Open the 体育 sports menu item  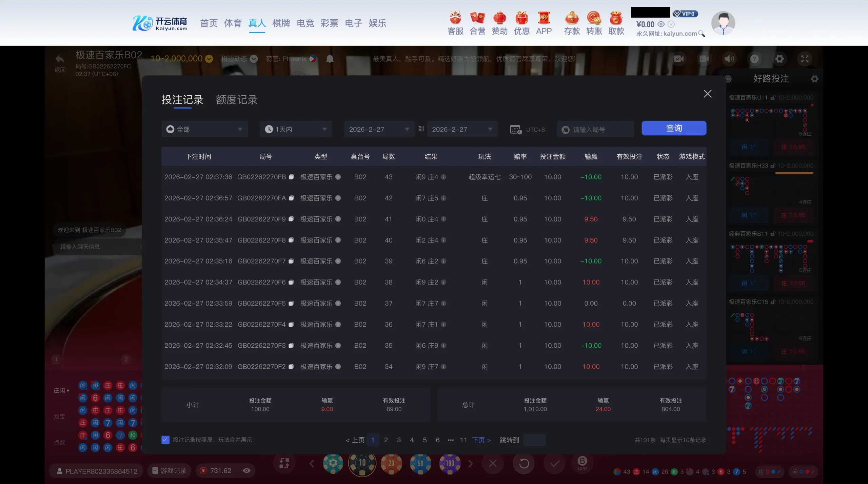click(x=233, y=23)
